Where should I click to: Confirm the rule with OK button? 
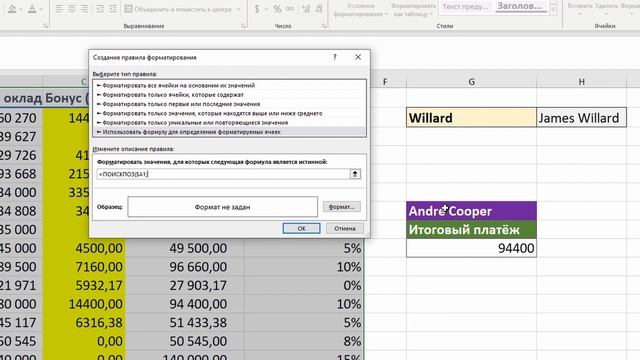click(301, 229)
